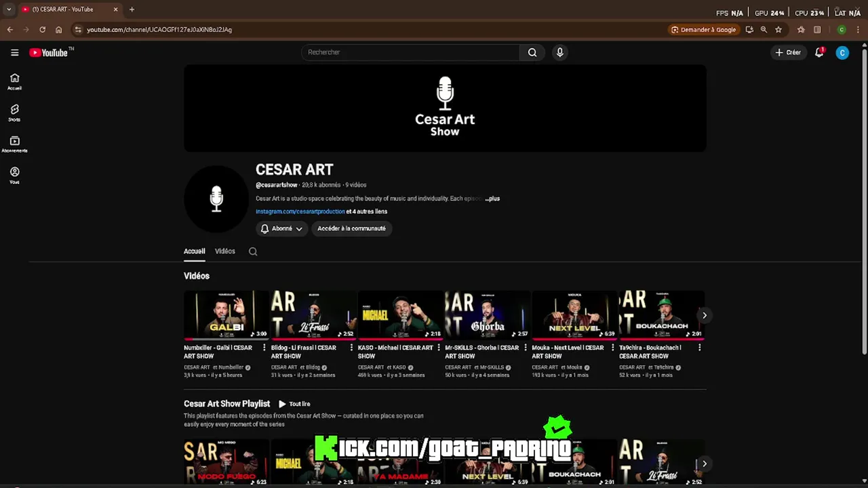Open the Numbxiller artist link under Galbi
Image resolution: width=868 pixels, height=488 pixels.
pos(231,367)
